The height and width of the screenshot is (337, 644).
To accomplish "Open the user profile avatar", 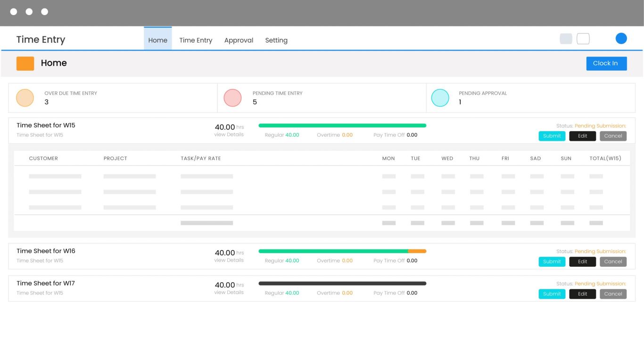I will tap(621, 38).
